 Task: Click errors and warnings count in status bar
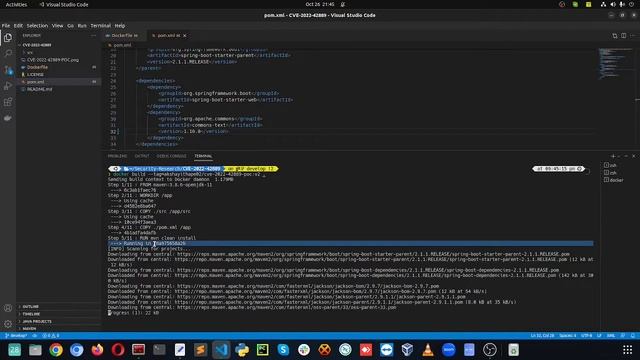(x=50, y=336)
